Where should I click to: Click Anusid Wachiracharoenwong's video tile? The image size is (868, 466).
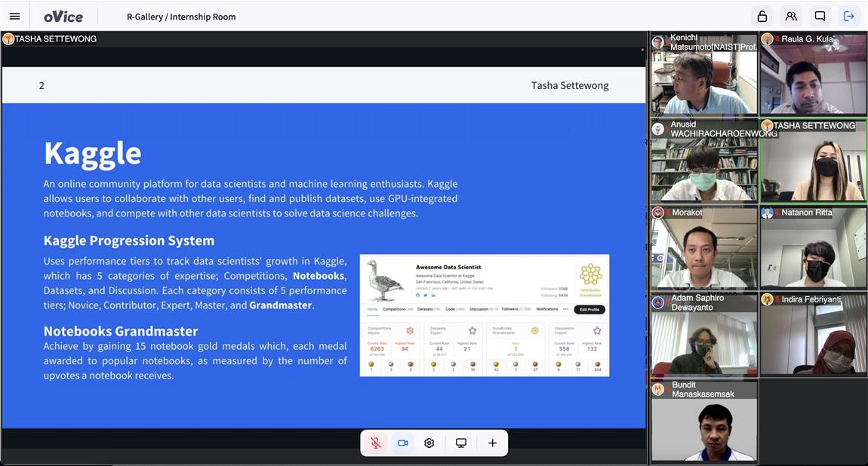click(704, 161)
